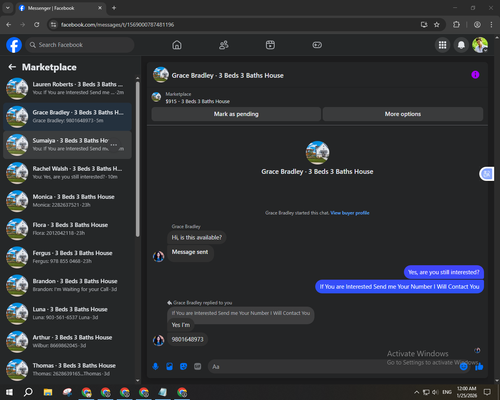Open the Flora conversation
The image size is (500, 400).
coord(67,229)
